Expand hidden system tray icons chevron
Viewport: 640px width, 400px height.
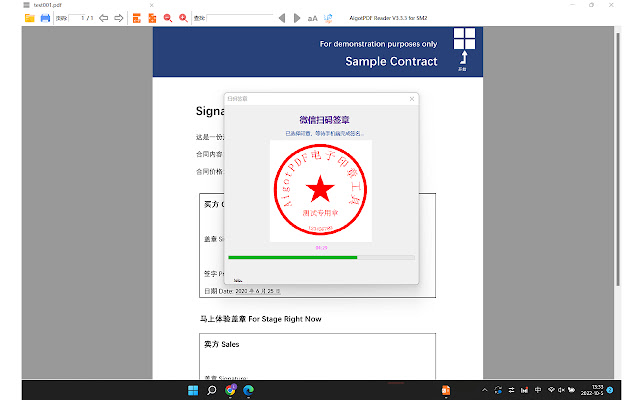(484, 390)
